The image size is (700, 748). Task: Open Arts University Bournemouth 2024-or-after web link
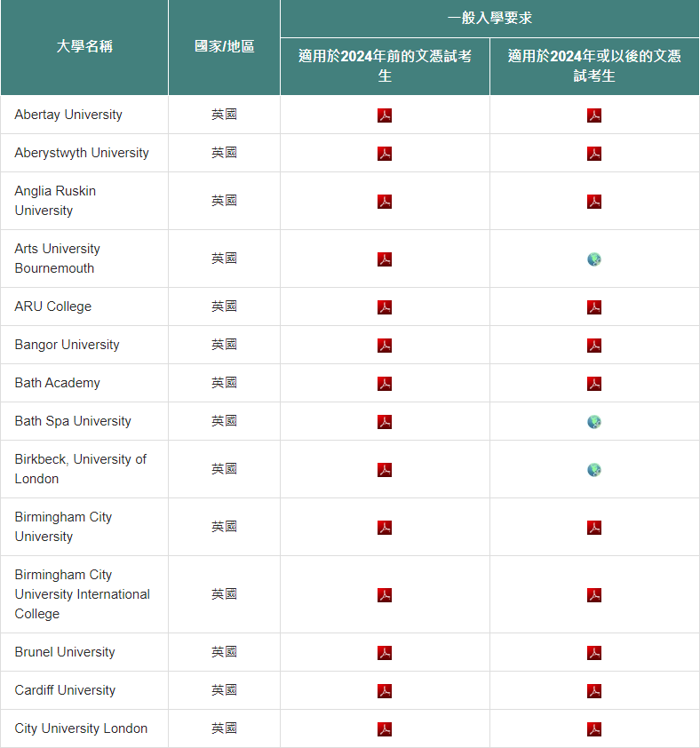click(594, 259)
